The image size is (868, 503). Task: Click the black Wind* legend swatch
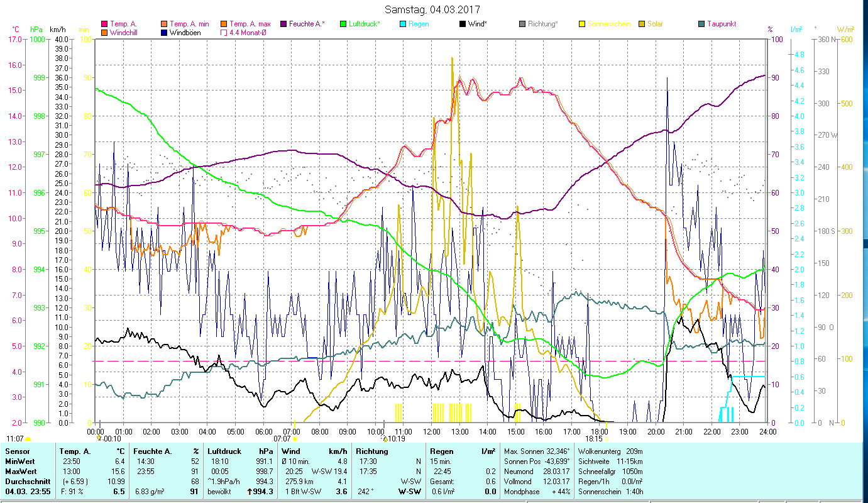coord(462,24)
